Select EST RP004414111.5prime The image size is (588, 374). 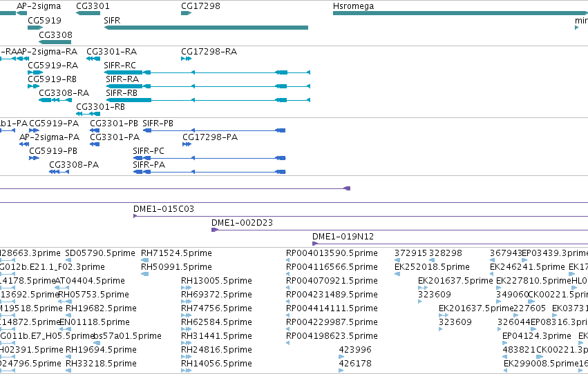[x=332, y=309]
